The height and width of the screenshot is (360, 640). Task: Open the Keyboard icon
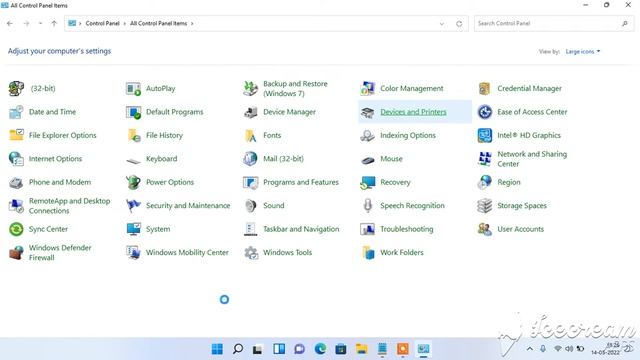(133, 161)
